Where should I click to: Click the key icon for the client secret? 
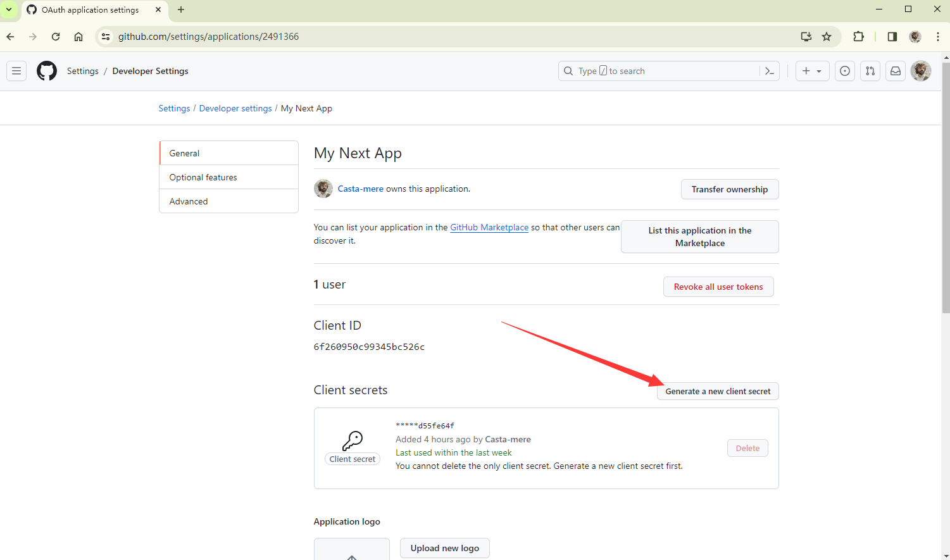[353, 440]
